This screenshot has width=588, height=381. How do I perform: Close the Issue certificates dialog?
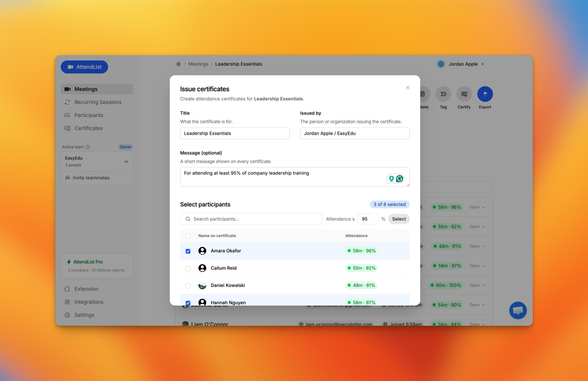pos(408,88)
